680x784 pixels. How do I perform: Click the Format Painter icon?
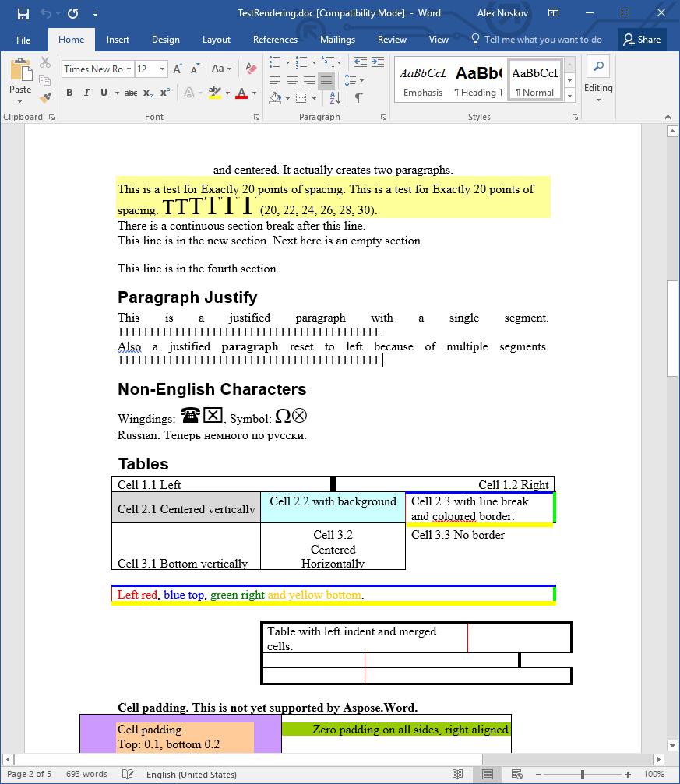[x=44, y=97]
